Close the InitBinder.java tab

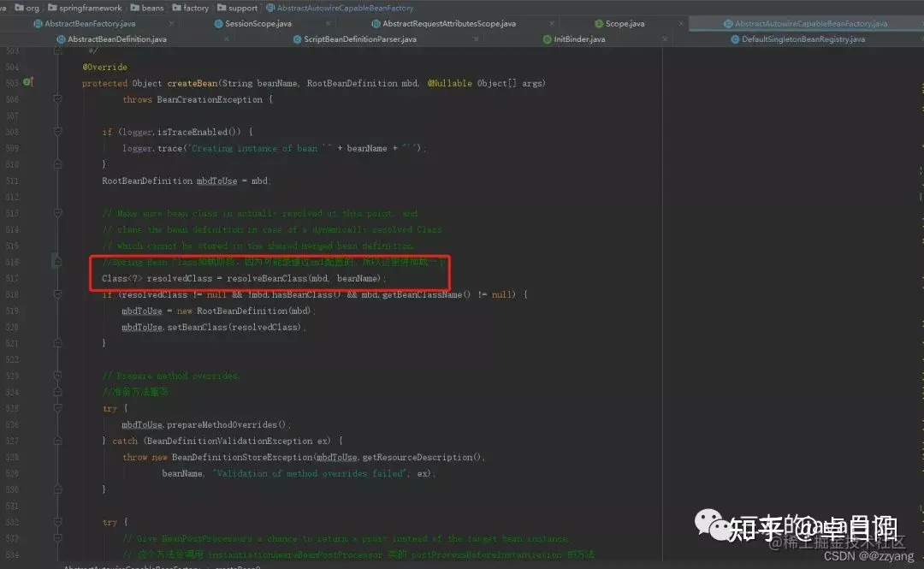coord(665,39)
